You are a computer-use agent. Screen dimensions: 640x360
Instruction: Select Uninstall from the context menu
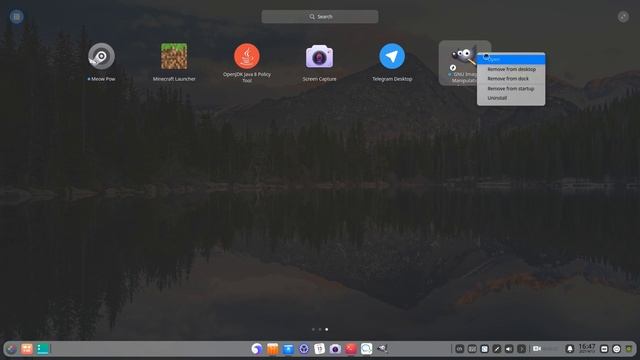pos(511,98)
